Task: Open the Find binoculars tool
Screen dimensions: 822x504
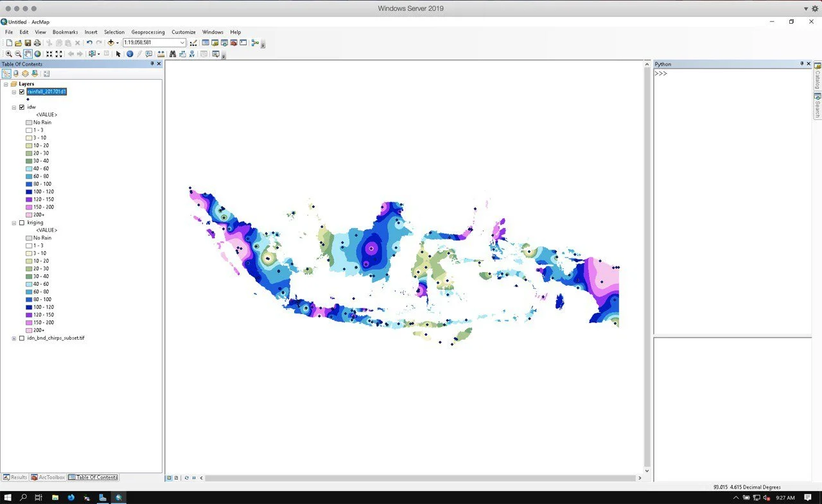Action: click(x=173, y=54)
